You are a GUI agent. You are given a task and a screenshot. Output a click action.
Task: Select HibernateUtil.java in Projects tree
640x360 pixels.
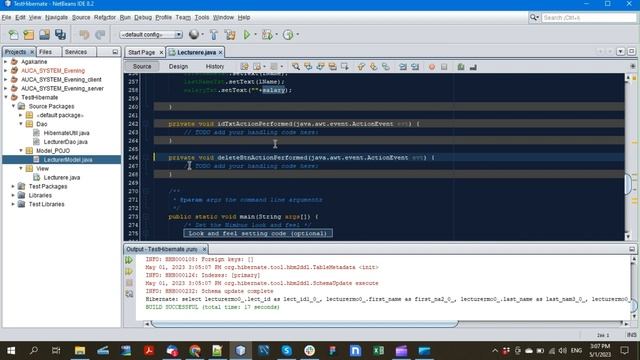(x=66, y=133)
